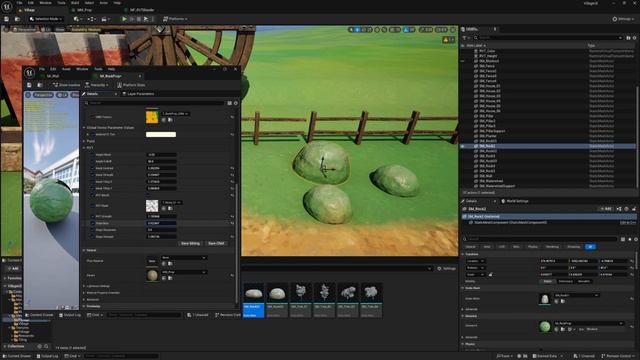Switch to the World Settings tab
Screen dimensions: 640x360
tap(515, 201)
